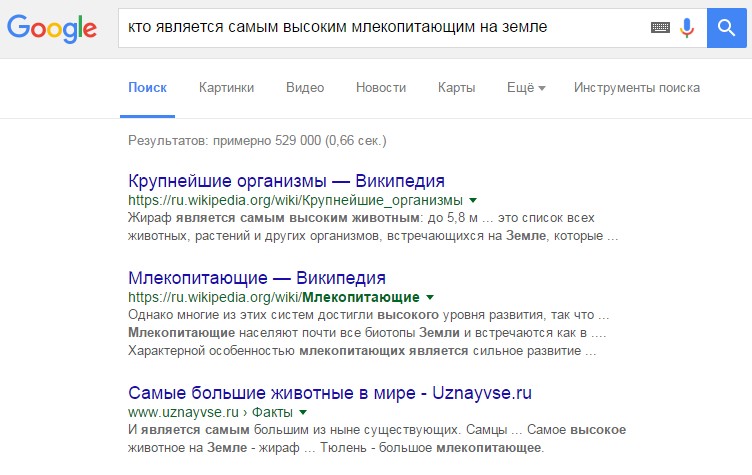This screenshot has height=475, width=752.
Task: Expand arrow beside wiki/Млекопитающие URL
Action: pyautogui.click(x=430, y=297)
